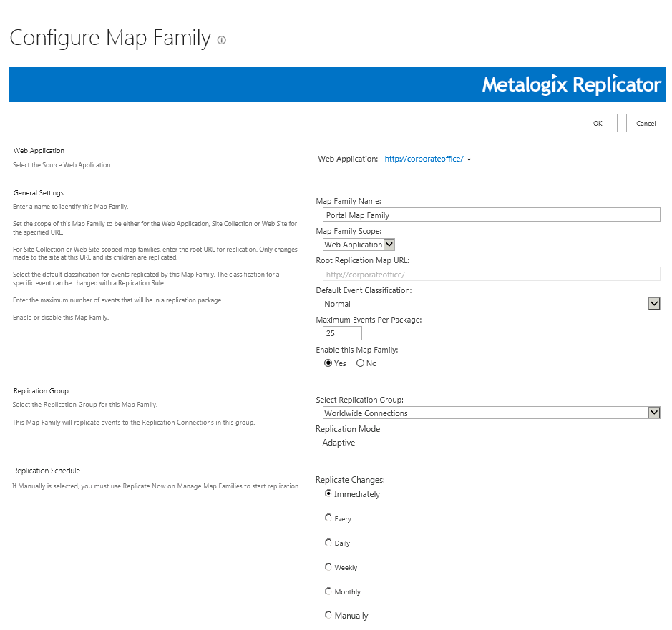The height and width of the screenshot is (630, 672).
Task: Click the Metalogix Replicator logo banner
Action: (571, 85)
